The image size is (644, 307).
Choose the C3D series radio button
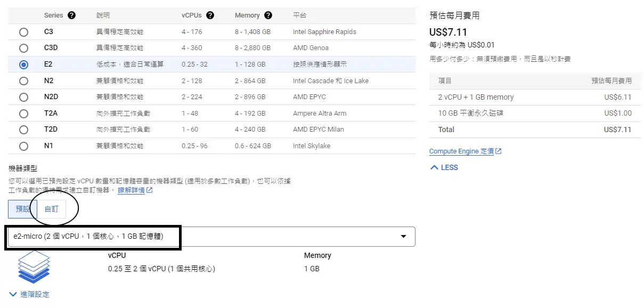(x=23, y=48)
